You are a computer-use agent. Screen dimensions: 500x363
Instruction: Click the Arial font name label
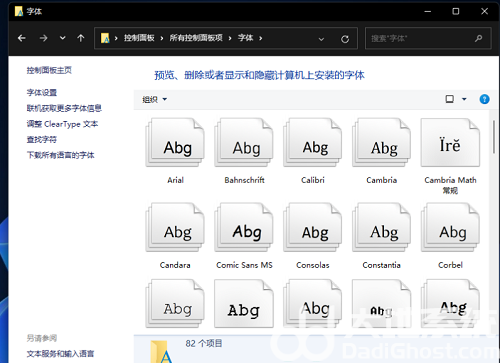click(x=175, y=180)
